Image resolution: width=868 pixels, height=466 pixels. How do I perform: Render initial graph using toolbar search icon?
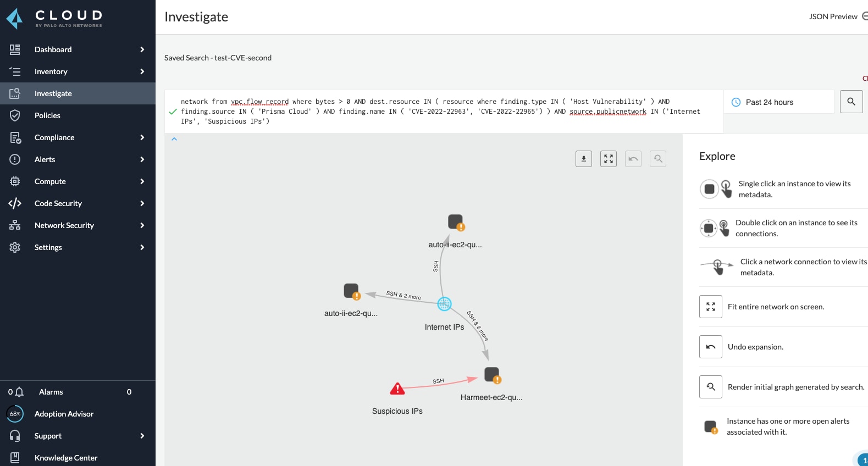(x=658, y=159)
